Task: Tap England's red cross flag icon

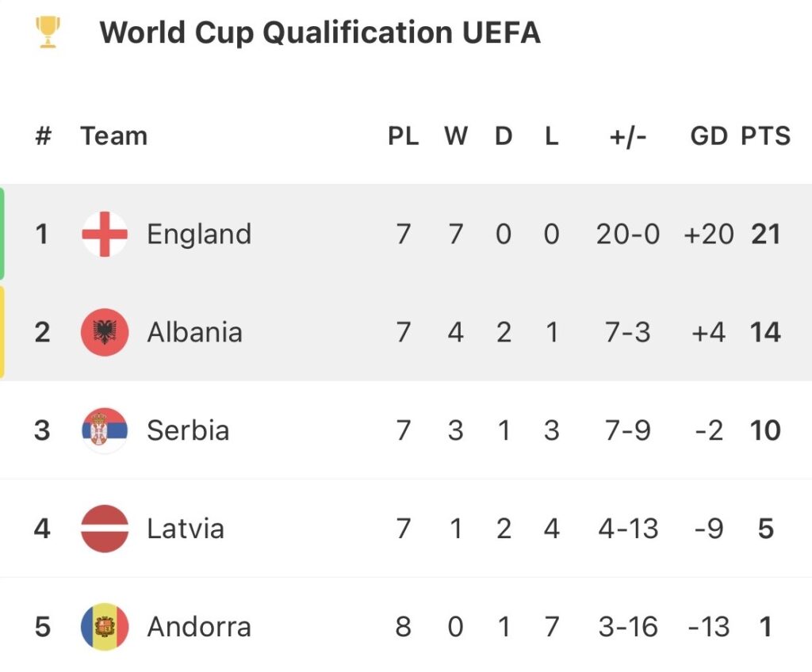Action: pos(105,234)
